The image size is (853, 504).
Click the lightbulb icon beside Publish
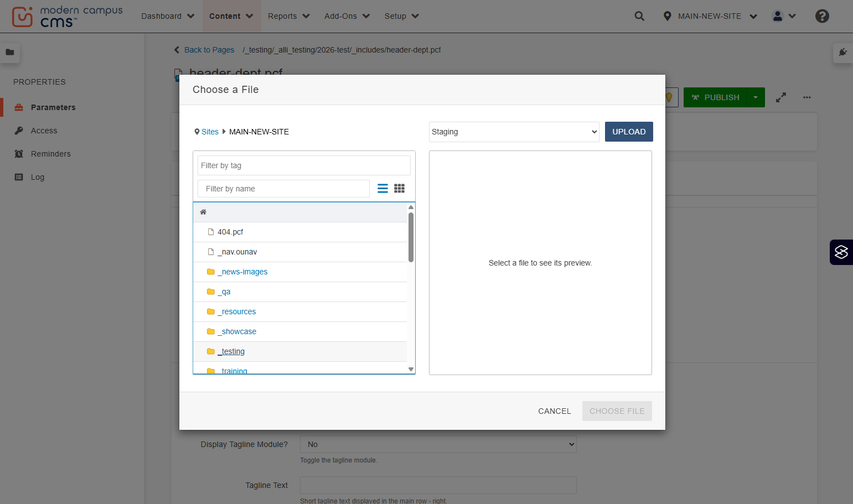pyautogui.click(x=669, y=97)
